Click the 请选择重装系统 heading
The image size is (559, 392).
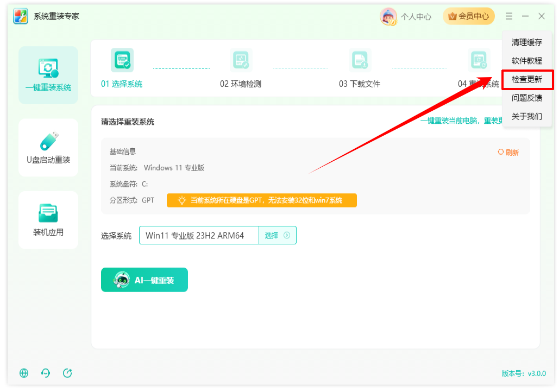(x=128, y=122)
